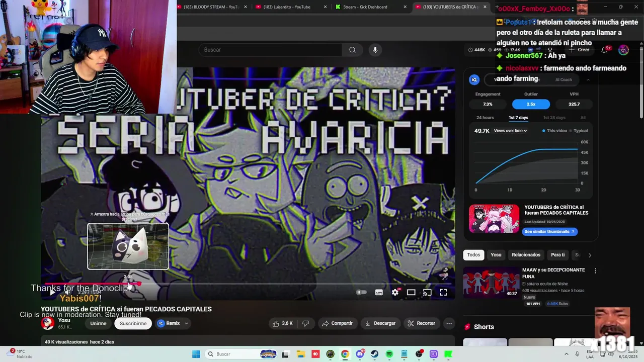Click the Crear create button

click(x=579, y=50)
